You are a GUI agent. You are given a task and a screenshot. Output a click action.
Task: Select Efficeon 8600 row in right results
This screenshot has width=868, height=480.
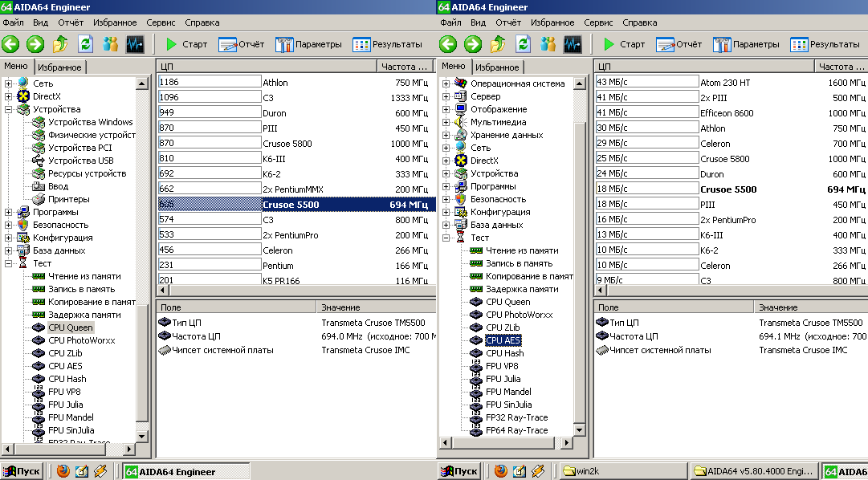(731, 113)
